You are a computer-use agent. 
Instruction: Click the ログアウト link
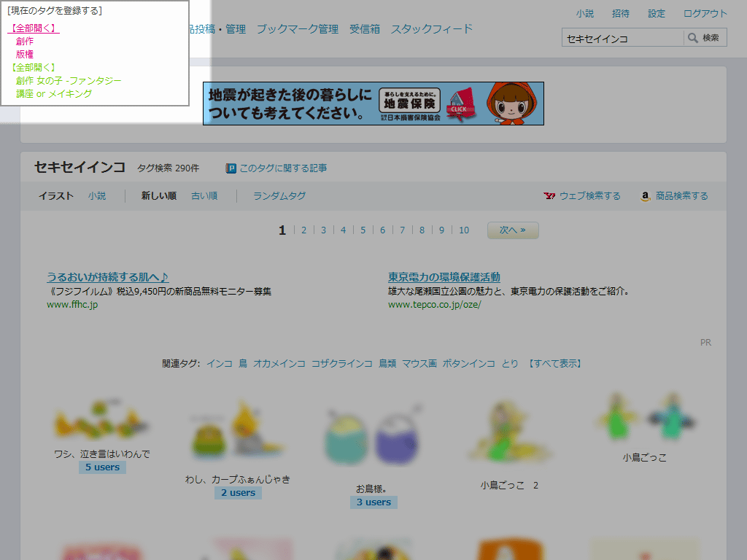[705, 13]
